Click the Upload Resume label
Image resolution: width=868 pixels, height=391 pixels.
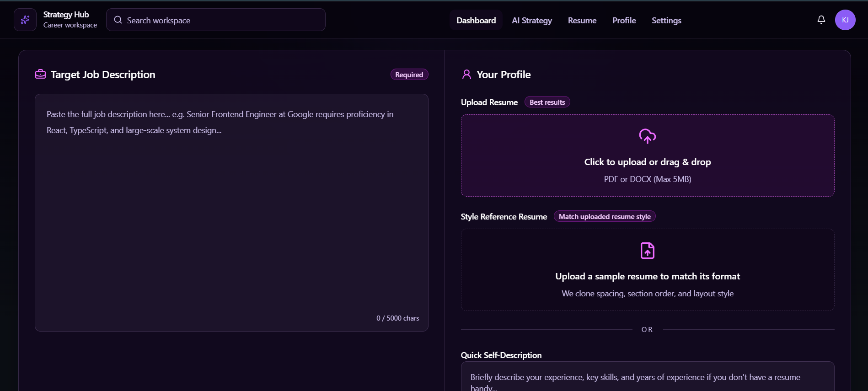489,102
